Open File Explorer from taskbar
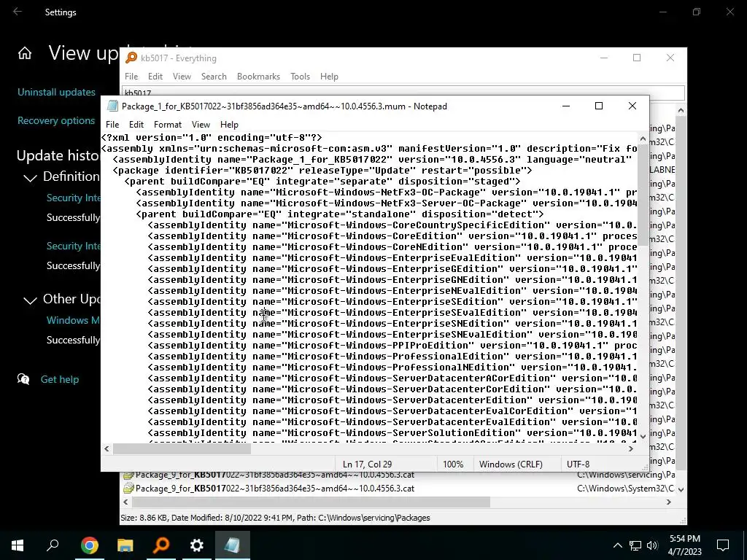The image size is (747, 560). [125, 545]
